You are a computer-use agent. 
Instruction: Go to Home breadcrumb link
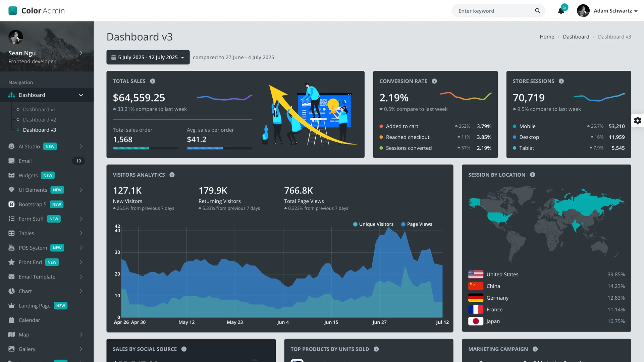547,37
